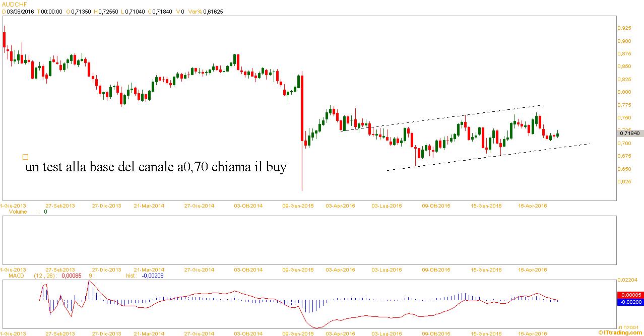644x336 pixels.
Task: Click the small orange square annotation marker
Action: [x=26, y=157]
